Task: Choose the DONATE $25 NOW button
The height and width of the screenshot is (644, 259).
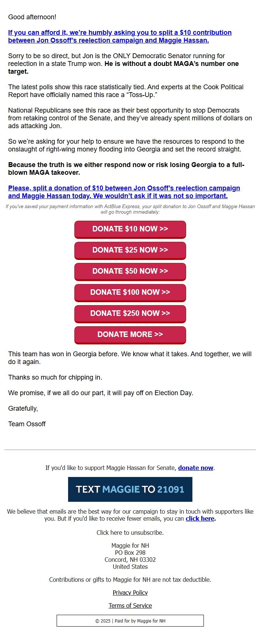Action: pos(130,250)
